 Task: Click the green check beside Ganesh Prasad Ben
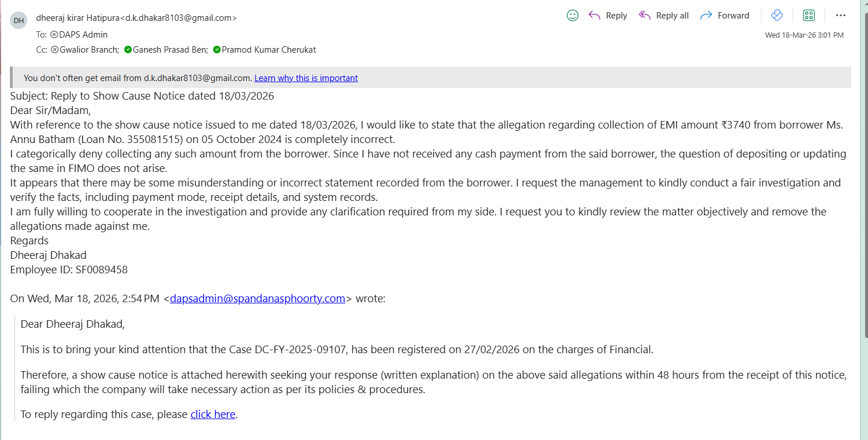click(x=128, y=50)
